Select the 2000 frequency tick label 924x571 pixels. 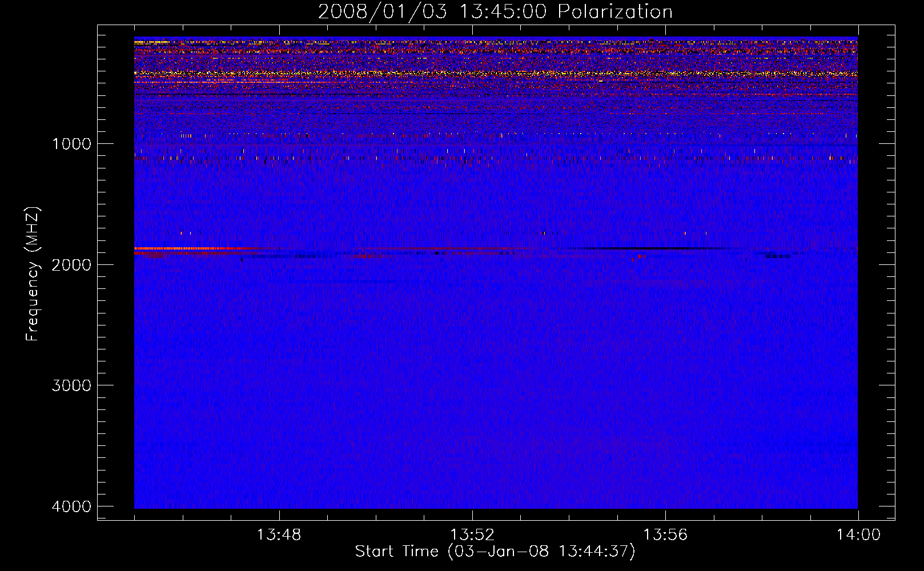point(71,265)
